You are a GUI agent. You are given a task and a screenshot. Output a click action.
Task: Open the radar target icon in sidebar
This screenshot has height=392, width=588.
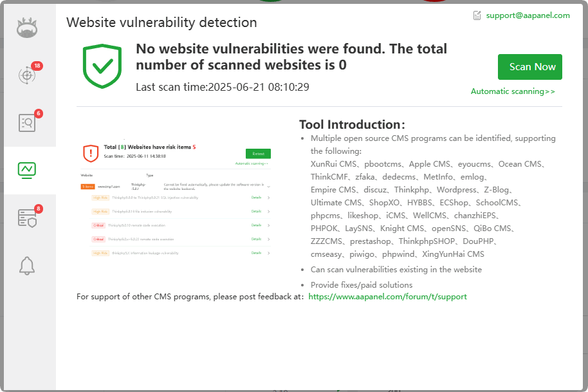(26, 75)
